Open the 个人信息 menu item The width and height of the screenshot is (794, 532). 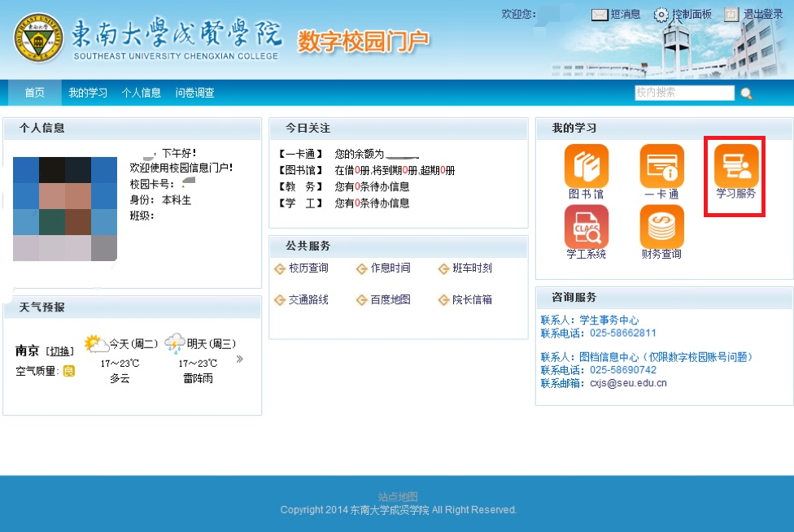tap(142, 93)
